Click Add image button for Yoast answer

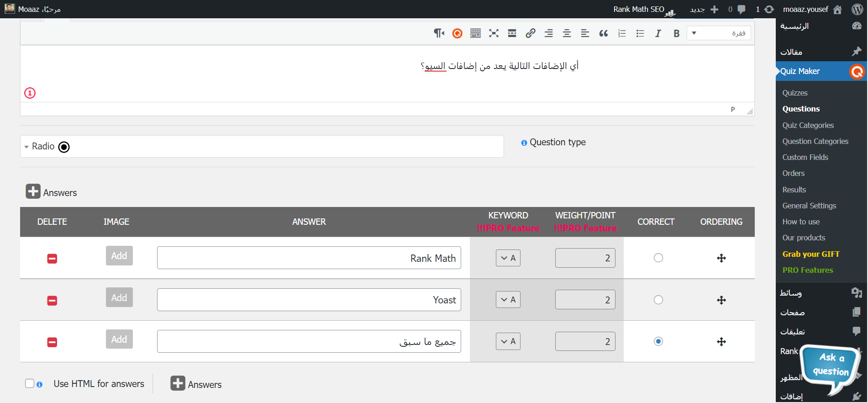[x=119, y=297]
